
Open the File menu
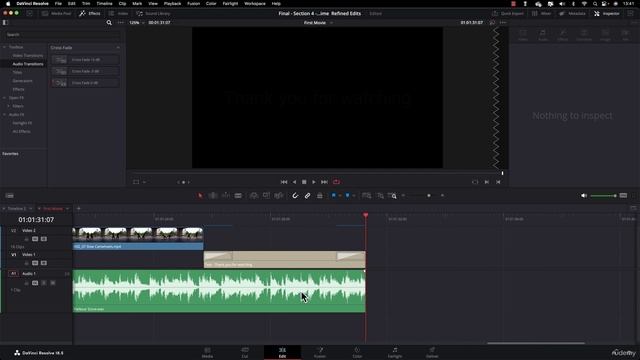pyautogui.click(x=58, y=3)
